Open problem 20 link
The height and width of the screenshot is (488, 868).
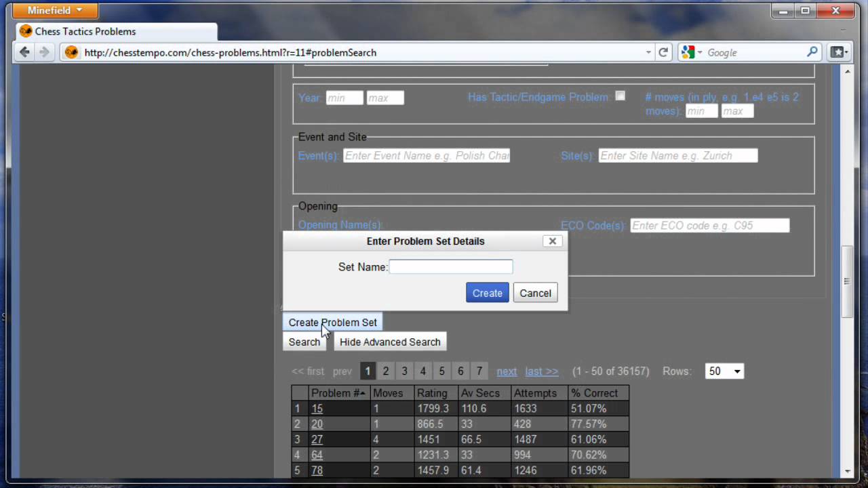pos(317,424)
